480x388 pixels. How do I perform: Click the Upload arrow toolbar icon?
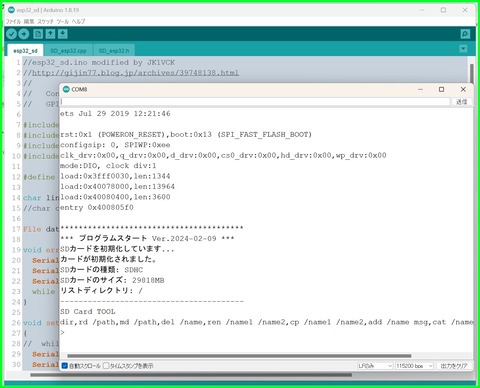click(24, 34)
